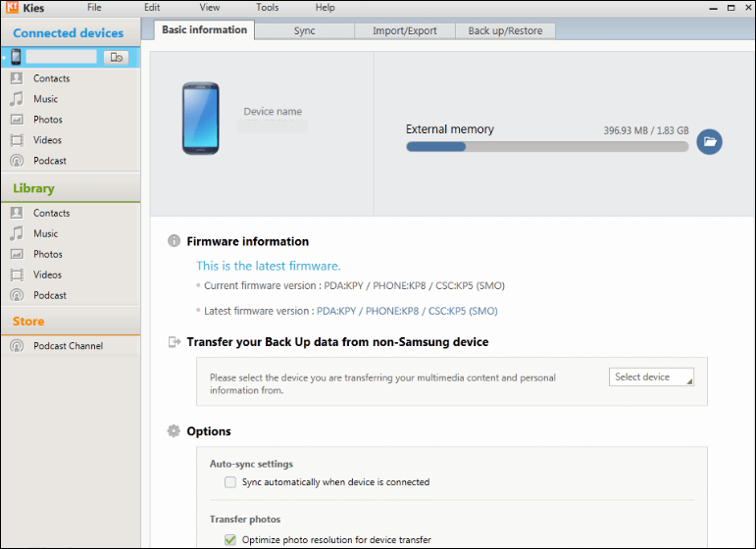Click the Podcast Channel label in Store

point(68,346)
